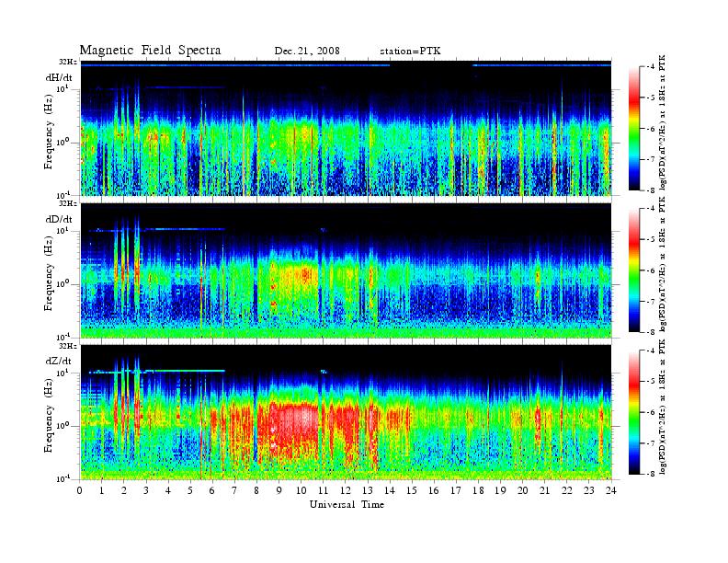The height and width of the screenshot is (563, 728).
Task: Click hour tick '4' on the time axis
Action: point(168,490)
